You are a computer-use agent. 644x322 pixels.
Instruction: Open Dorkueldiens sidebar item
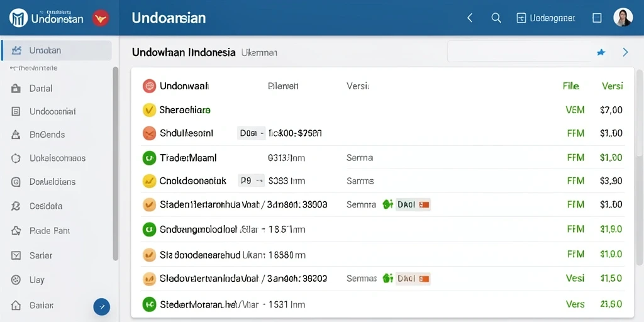click(x=53, y=182)
